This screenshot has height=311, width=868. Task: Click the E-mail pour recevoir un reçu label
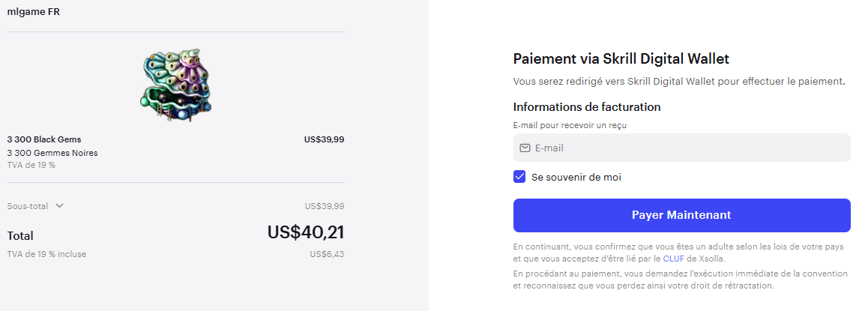(x=570, y=125)
